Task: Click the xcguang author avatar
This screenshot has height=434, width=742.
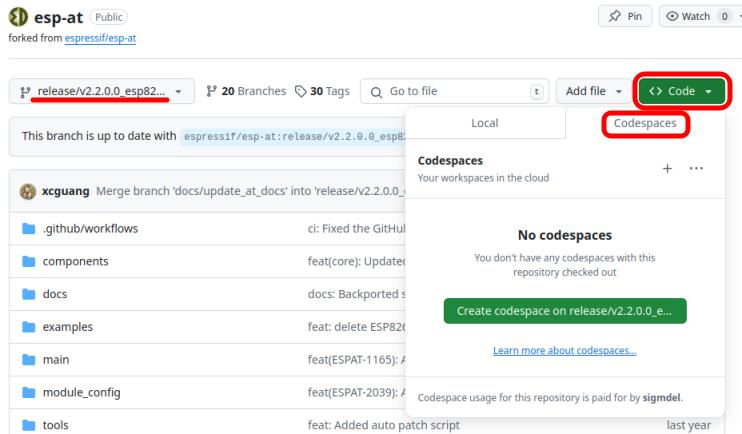Action: tap(20, 191)
